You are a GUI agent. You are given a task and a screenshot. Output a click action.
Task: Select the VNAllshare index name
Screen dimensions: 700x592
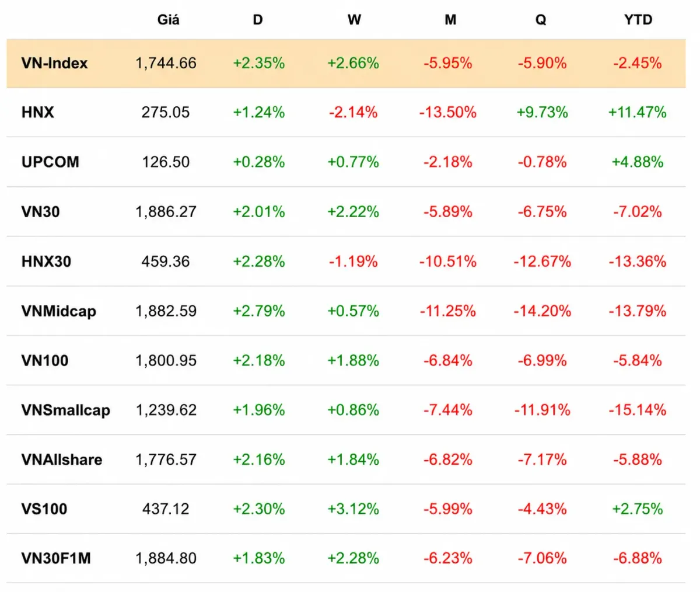coord(61,459)
